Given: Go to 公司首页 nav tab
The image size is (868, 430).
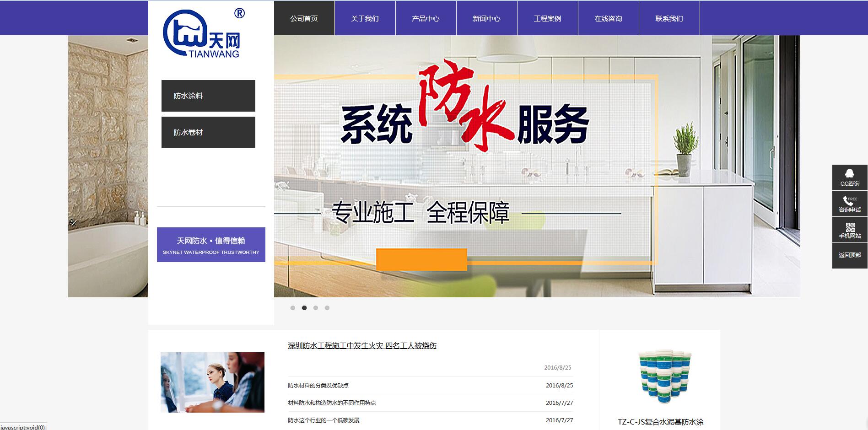Looking at the screenshot, I should pos(304,18).
